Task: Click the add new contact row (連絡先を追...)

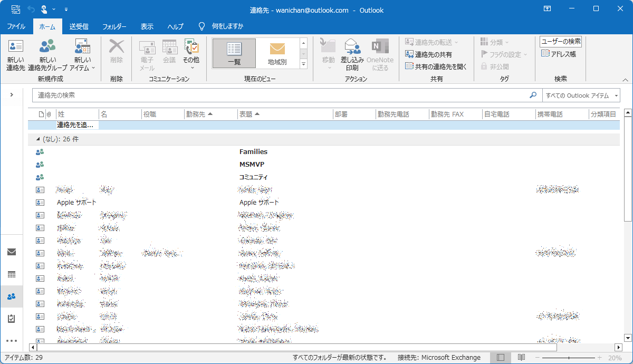Action: pyautogui.click(x=77, y=125)
